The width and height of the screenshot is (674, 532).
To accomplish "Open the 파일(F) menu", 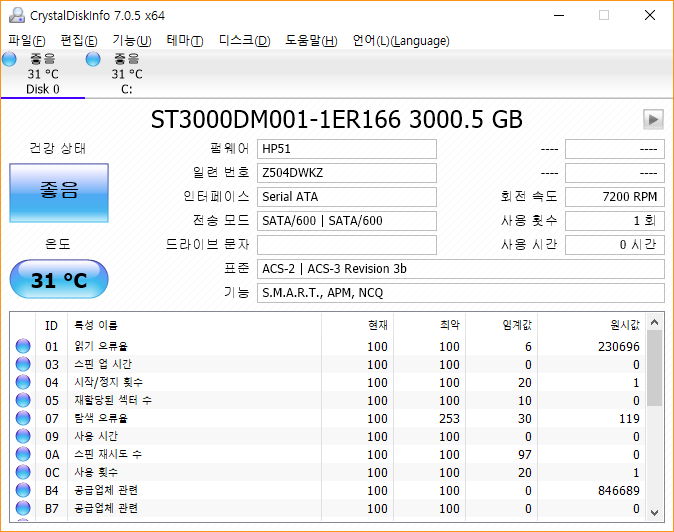I will point(27,41).
